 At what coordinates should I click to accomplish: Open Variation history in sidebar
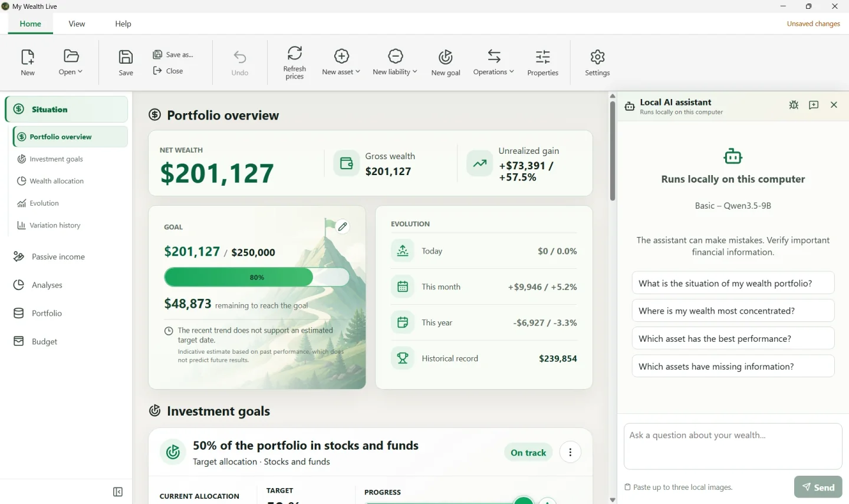[55, 225]
